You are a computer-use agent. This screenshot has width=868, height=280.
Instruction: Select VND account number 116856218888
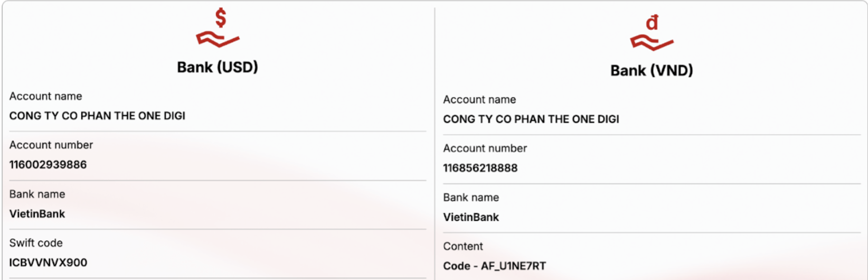[480, 168]
